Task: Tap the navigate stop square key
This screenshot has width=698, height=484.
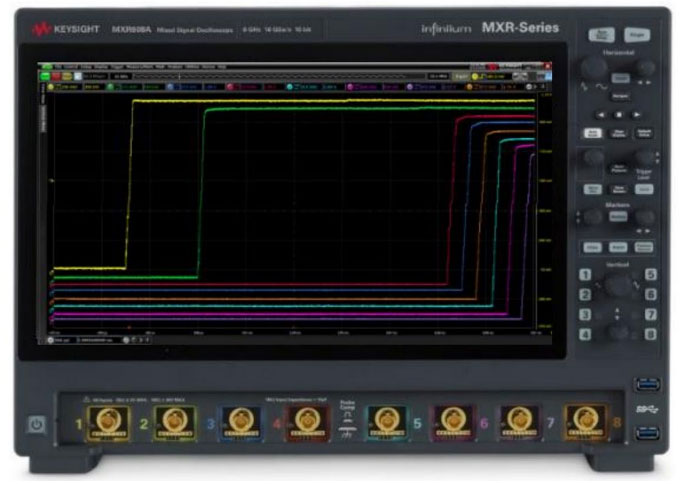Action: click(x=619, y=115)
